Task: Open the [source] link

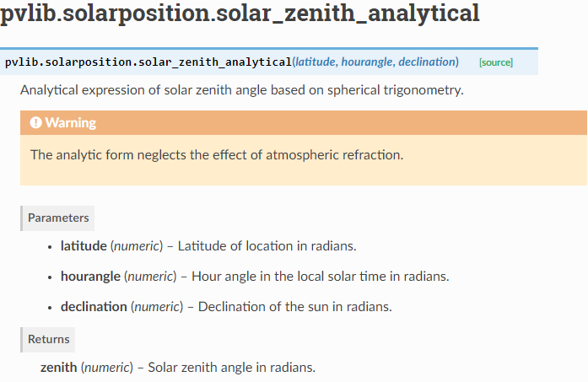Action: click(496, 62)
